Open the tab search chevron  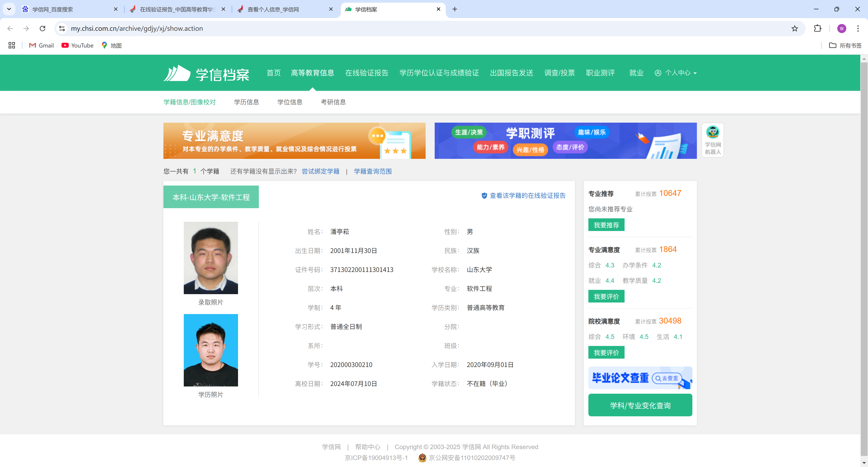tap(9, 9)
